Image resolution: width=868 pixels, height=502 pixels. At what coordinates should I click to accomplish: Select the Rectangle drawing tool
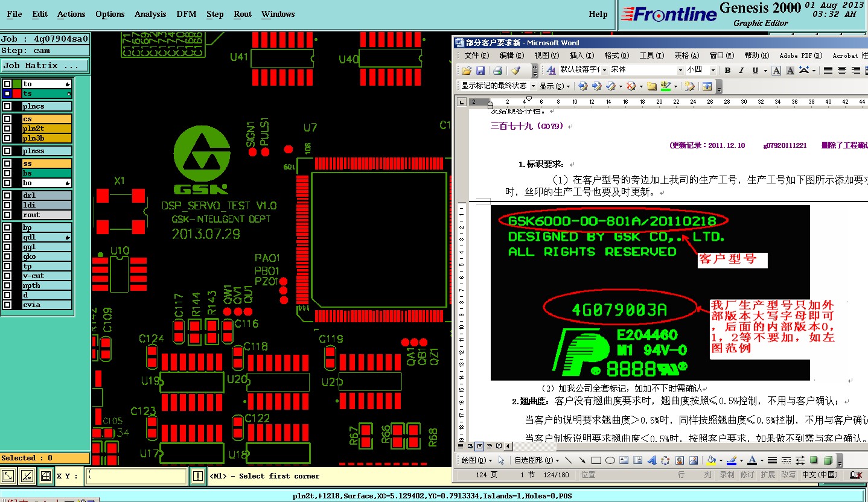(596, 460)
